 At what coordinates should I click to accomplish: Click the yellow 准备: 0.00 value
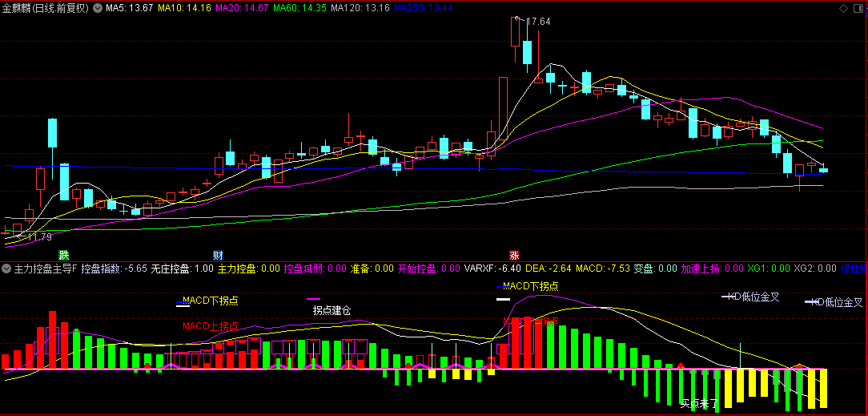point(372,269)
